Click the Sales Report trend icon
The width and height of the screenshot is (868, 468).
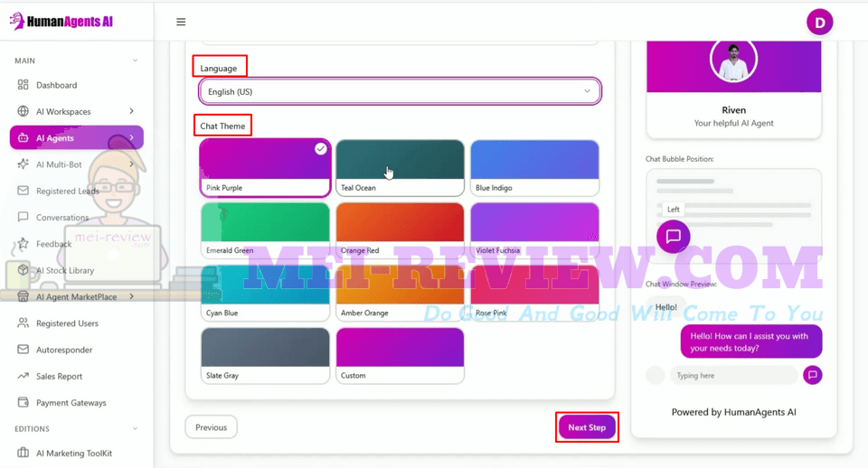click(x=23, y=376)
